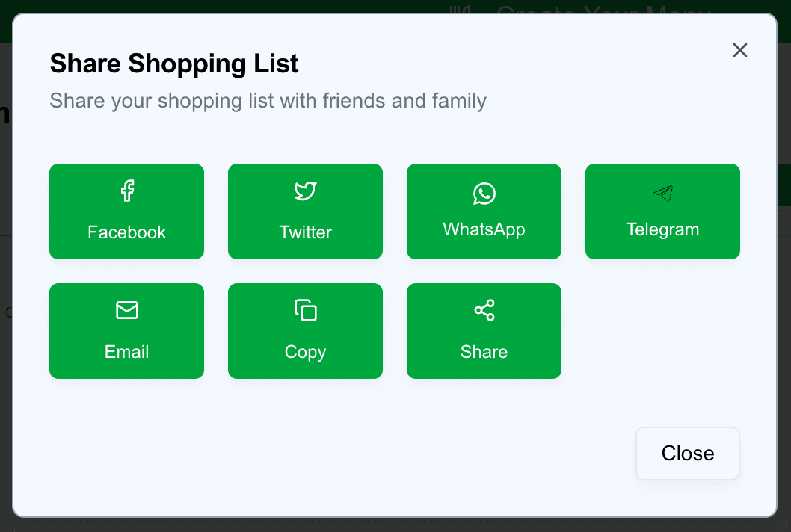This screenshot has width=791, height=532.
Task: Share the list via Facebook label
Action: point(127,232)
